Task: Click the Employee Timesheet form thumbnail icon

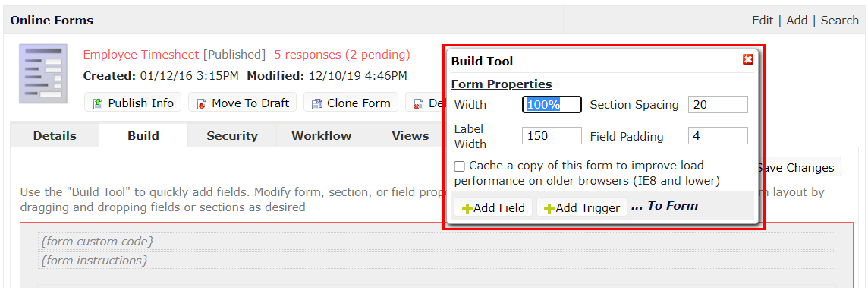Action: pyautogui.click(x=43, y=74)
